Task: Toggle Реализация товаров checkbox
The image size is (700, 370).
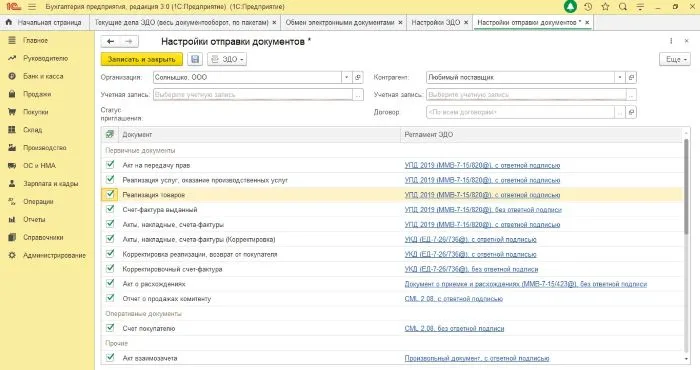Action: (110, 194)
